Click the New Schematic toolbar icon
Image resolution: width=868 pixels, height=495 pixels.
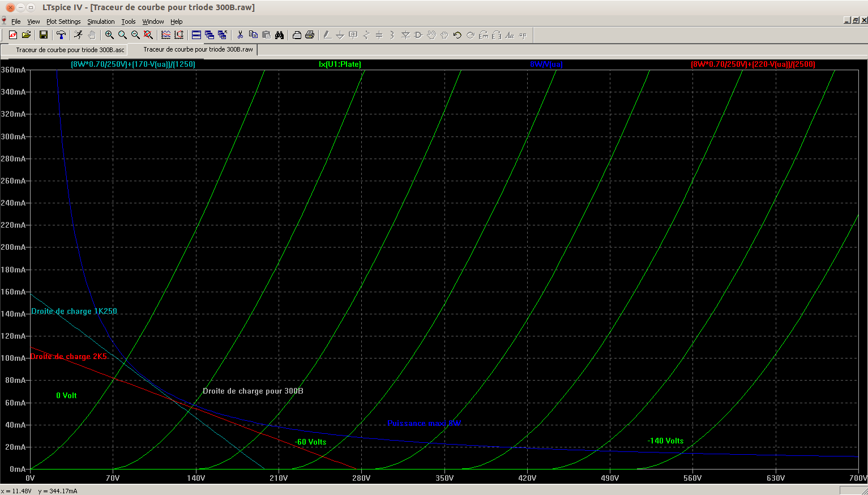[12, 35]
